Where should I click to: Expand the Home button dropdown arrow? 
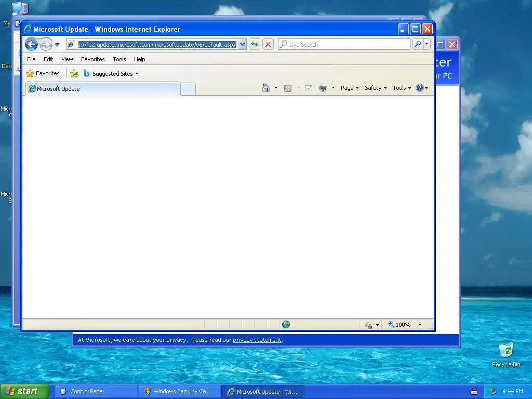pos(276,88)
